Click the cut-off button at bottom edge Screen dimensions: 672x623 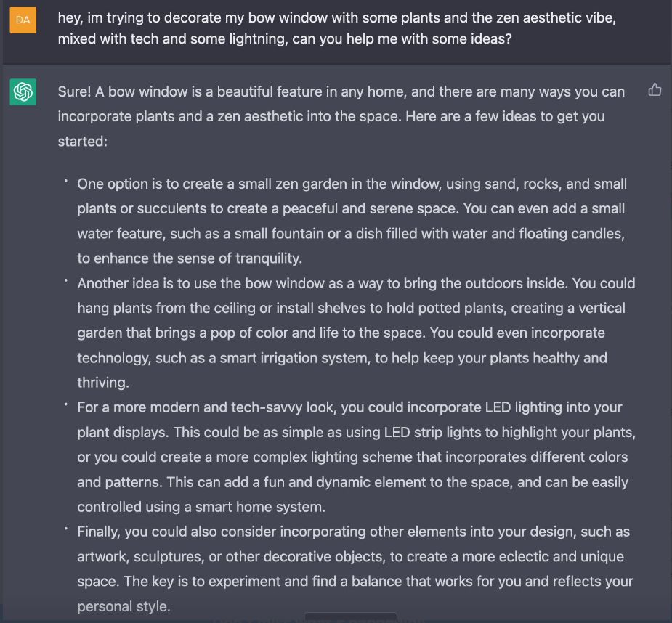[350, 618]
